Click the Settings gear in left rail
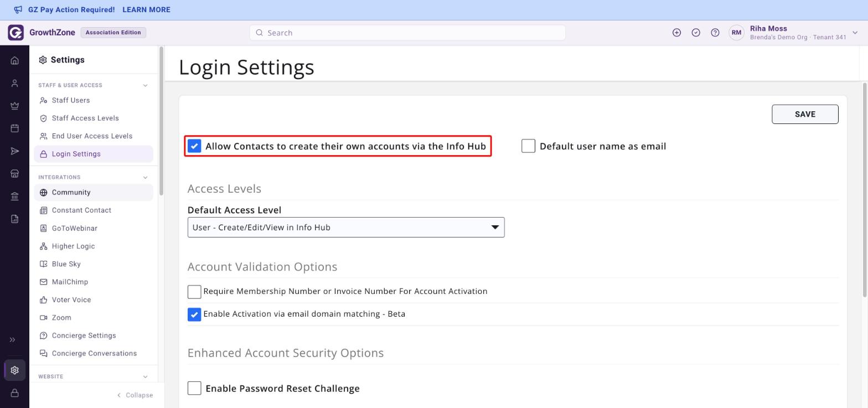 15,370
